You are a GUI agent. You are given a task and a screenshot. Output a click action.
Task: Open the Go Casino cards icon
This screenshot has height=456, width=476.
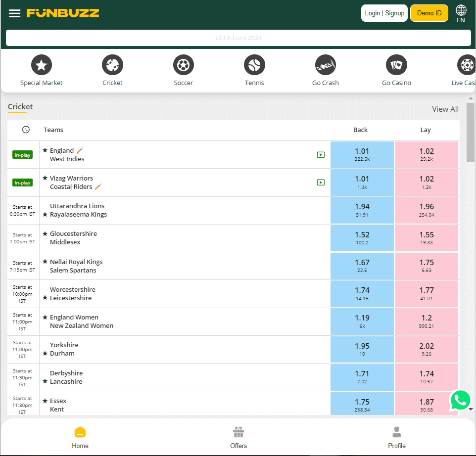(x=396, y=65)
